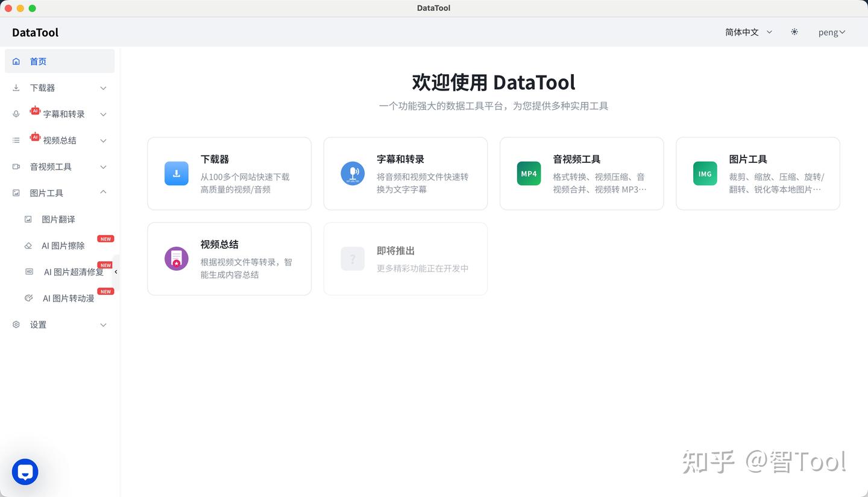Open the 下载器 card title

[x=215, y=159]
